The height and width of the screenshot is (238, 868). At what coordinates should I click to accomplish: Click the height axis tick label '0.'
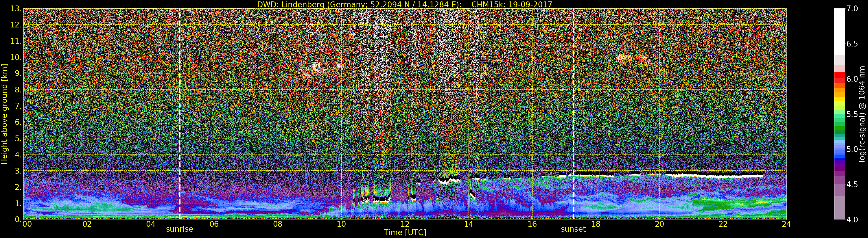click(x=18, y=220)
